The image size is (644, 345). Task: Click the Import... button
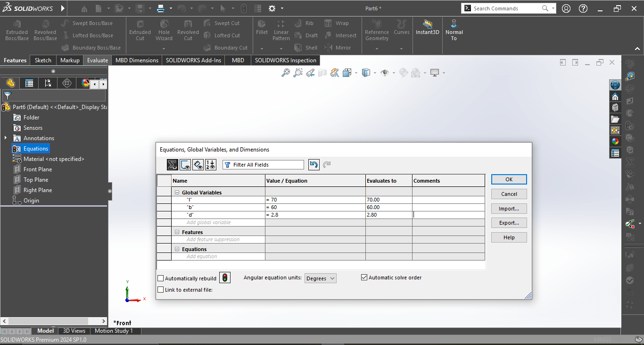(x=509, y=209)
